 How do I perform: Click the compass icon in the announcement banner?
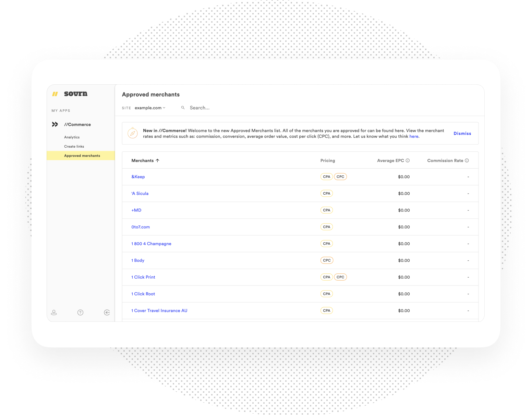[x=133, y=133]
